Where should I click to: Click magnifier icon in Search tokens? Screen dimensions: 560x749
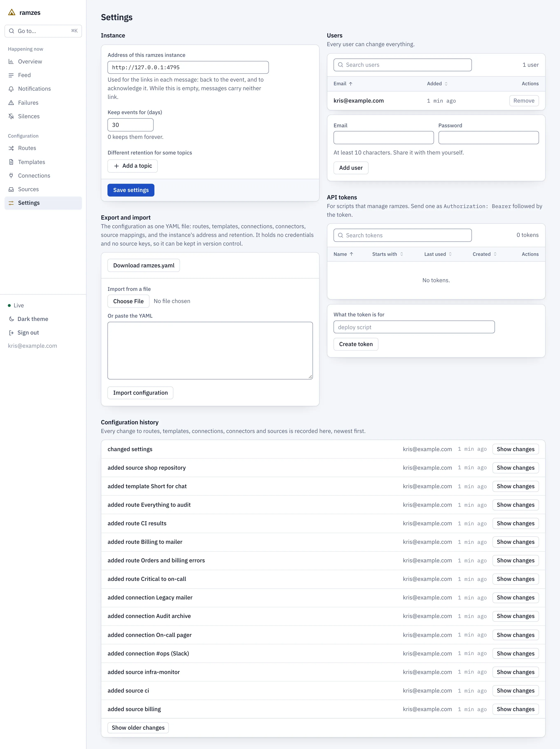pos(340,235)
